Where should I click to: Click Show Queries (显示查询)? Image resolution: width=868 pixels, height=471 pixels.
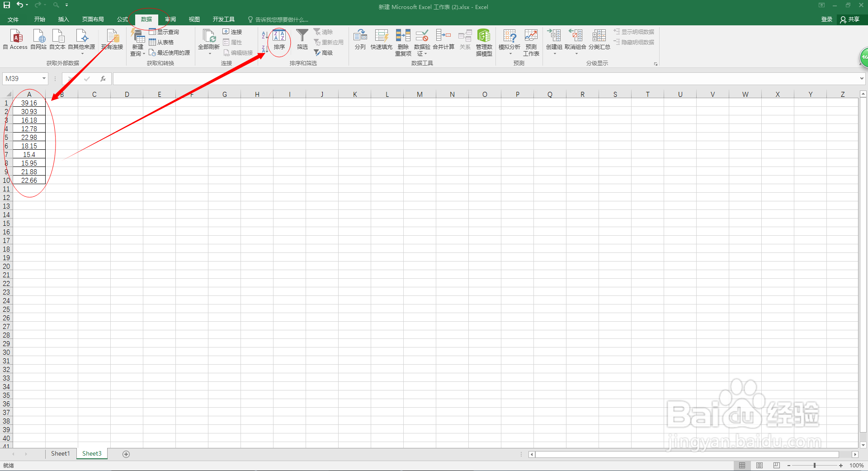coord(164,32)
